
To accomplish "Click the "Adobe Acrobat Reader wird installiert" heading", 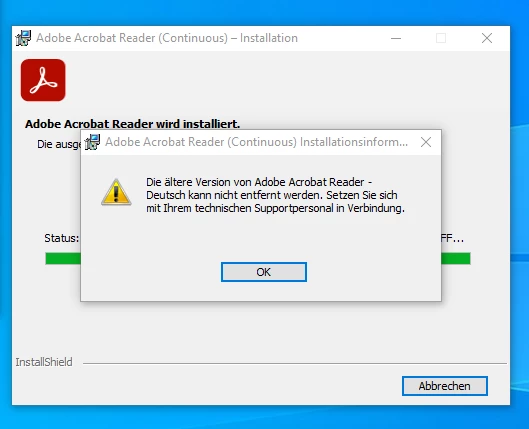I will pyautogui.click(x=133, y=124).
